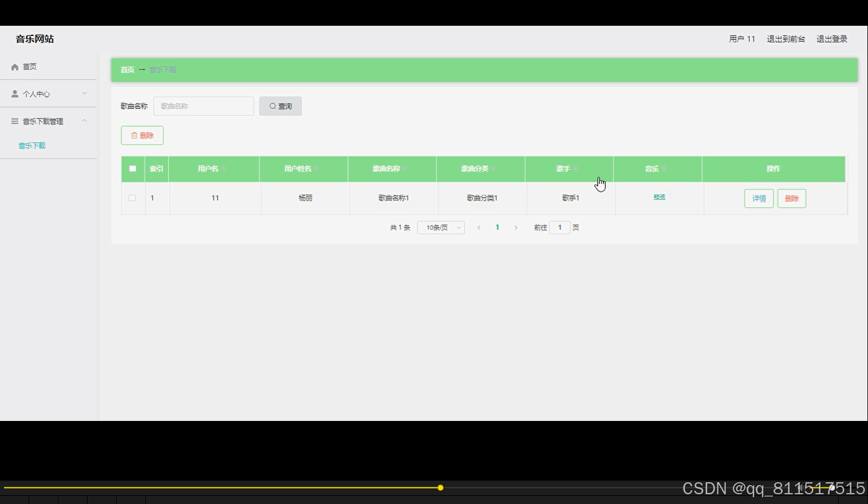Sort by the 音乐 column arrows
868x504 pixels.
click(664, 169)
